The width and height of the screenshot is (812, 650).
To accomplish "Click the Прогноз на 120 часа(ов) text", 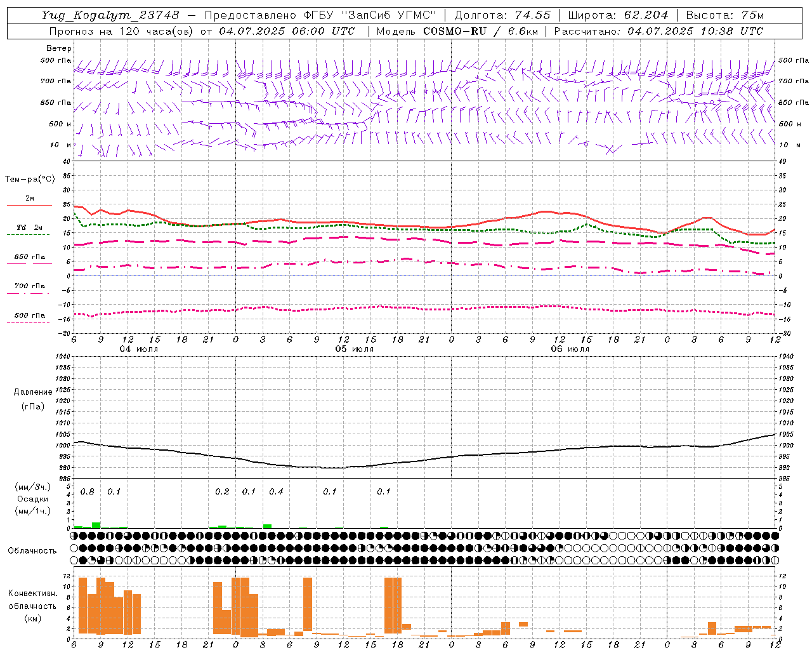I will (122, 31).
